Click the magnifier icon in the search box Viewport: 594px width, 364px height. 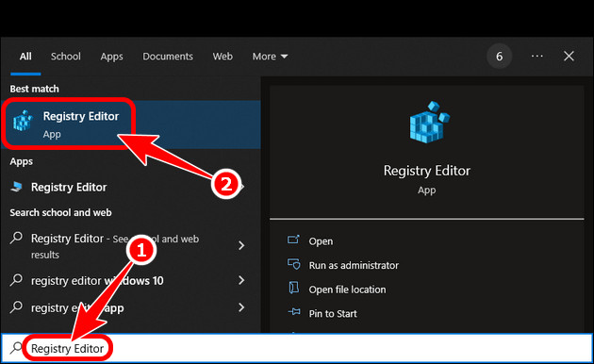(16, 348)
